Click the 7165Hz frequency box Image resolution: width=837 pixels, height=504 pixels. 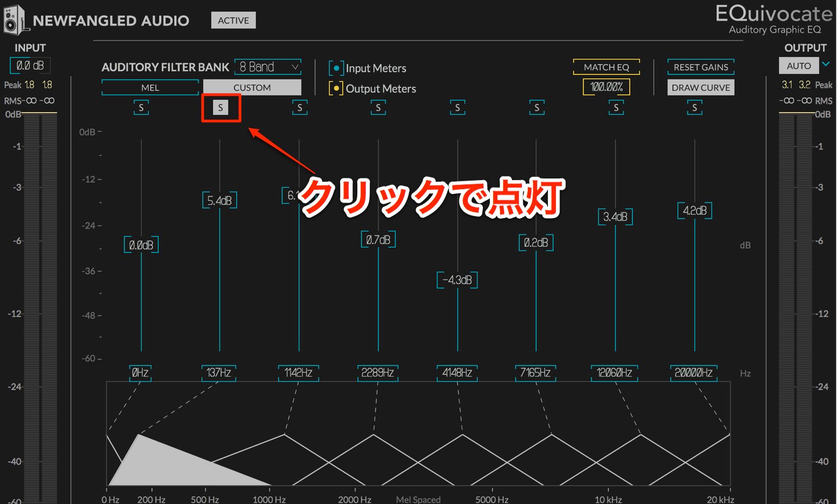pos(535,373)
